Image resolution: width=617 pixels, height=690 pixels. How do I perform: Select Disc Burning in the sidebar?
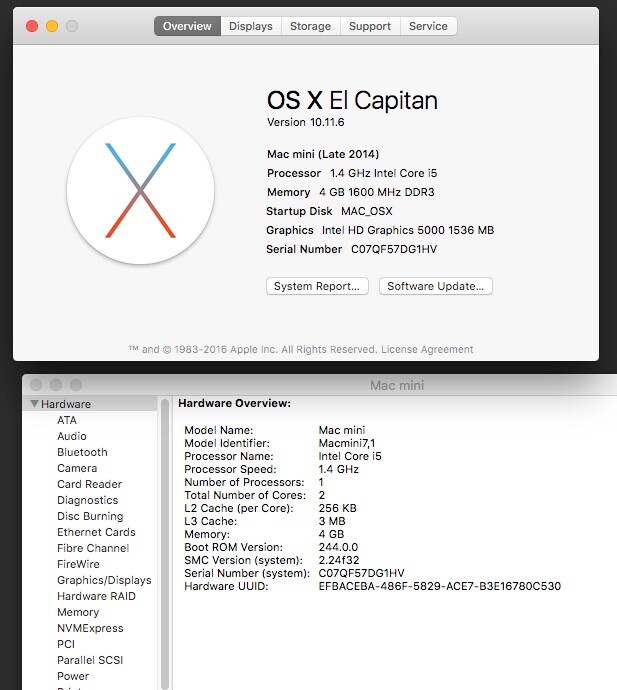pos(90,516)
